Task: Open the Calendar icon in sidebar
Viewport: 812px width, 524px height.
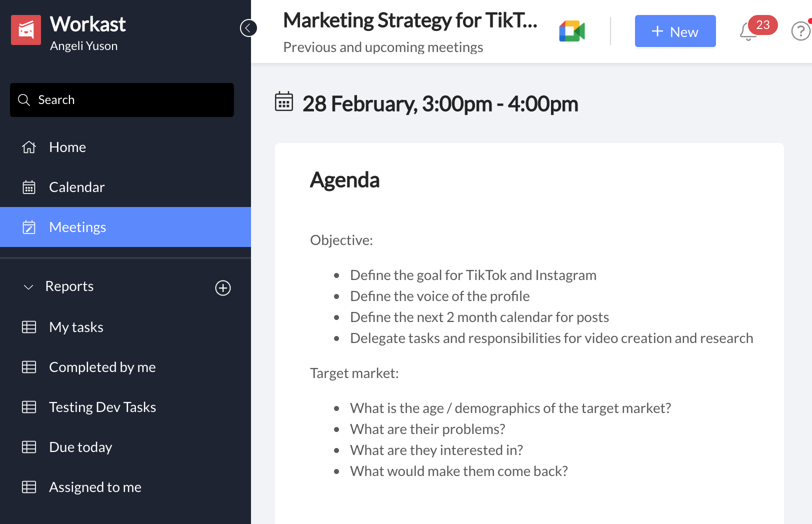Action: pos(29,187)
